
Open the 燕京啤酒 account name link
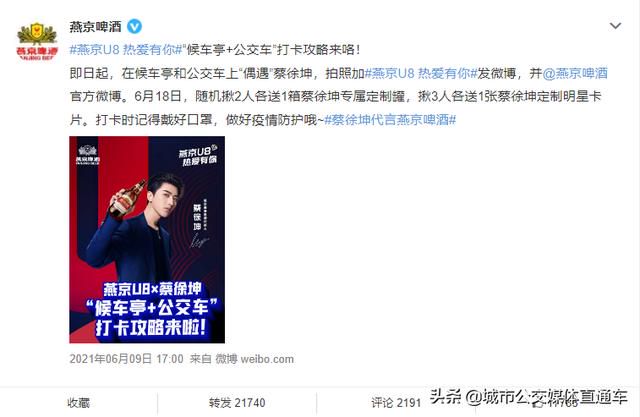[x=95, y=27]
